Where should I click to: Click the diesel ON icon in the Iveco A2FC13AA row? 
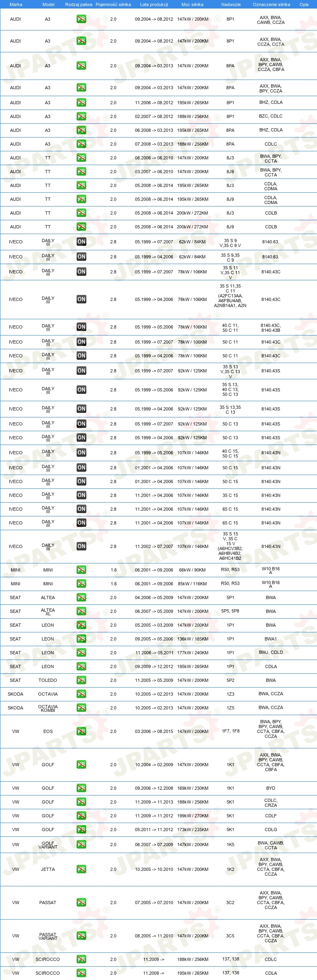[x=81, y=299]
